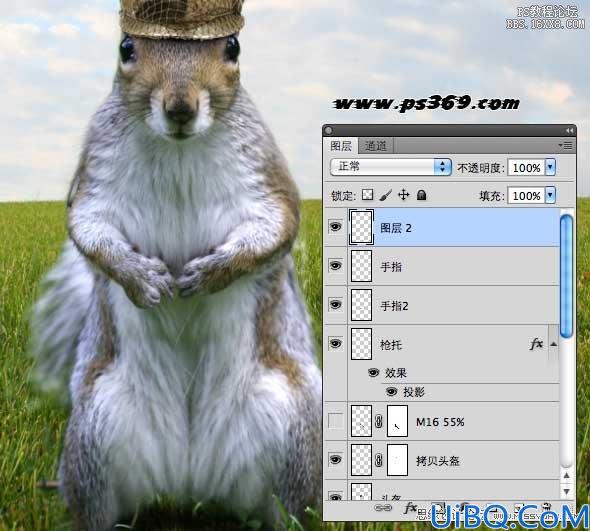Viewport: 590px width, 531px height.
Task: Switch to the 图层 tab
Action: 341,146
